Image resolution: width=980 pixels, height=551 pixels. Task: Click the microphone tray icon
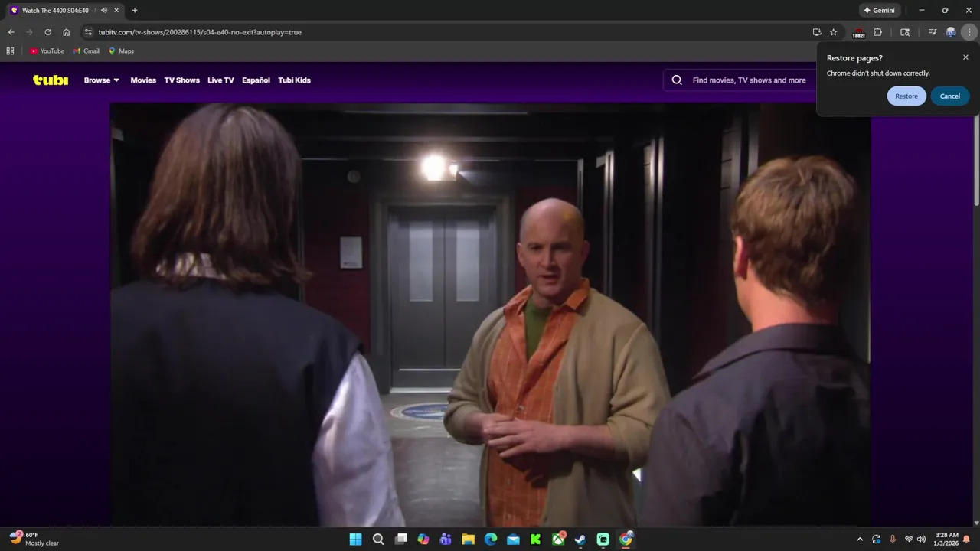click(x=893, y=539)
